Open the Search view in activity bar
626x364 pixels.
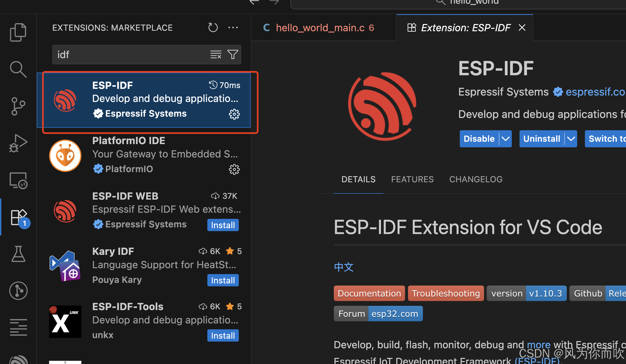point(18,69)
